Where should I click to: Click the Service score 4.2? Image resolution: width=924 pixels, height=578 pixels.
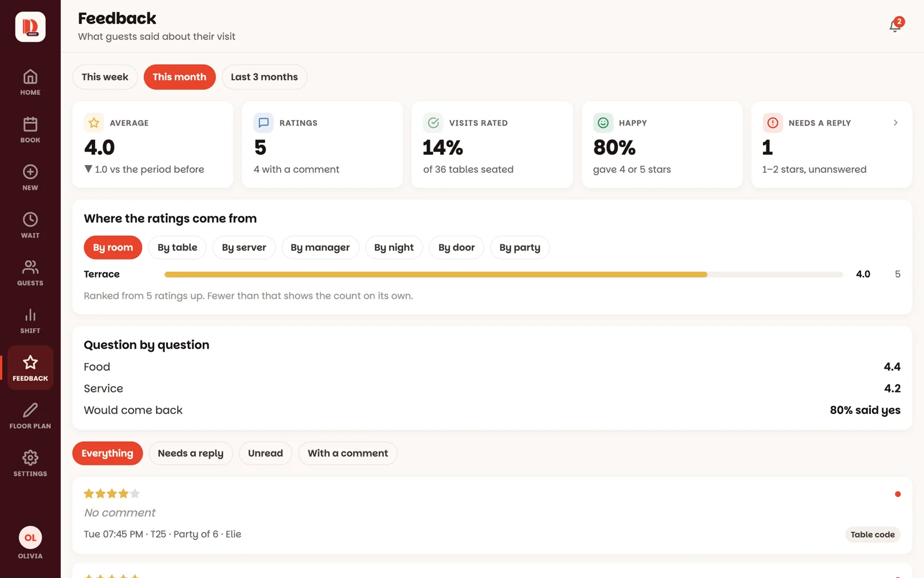pos(892,388)
